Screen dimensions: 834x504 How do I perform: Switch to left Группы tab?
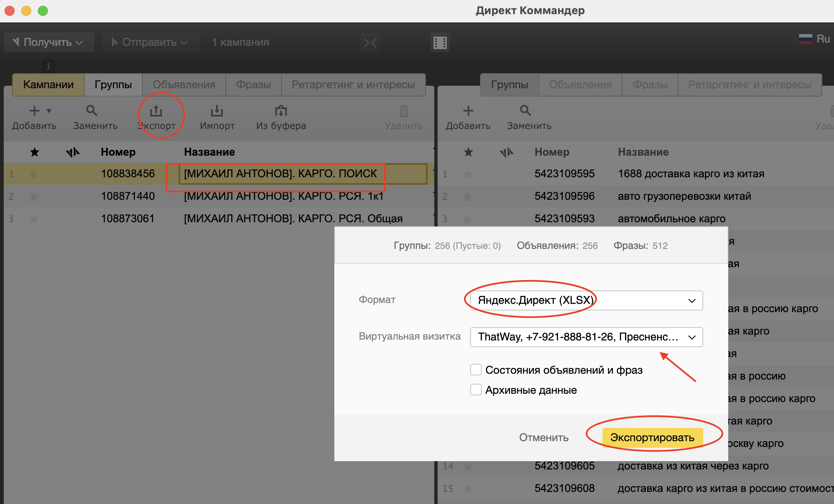click(x=113, y=85)
